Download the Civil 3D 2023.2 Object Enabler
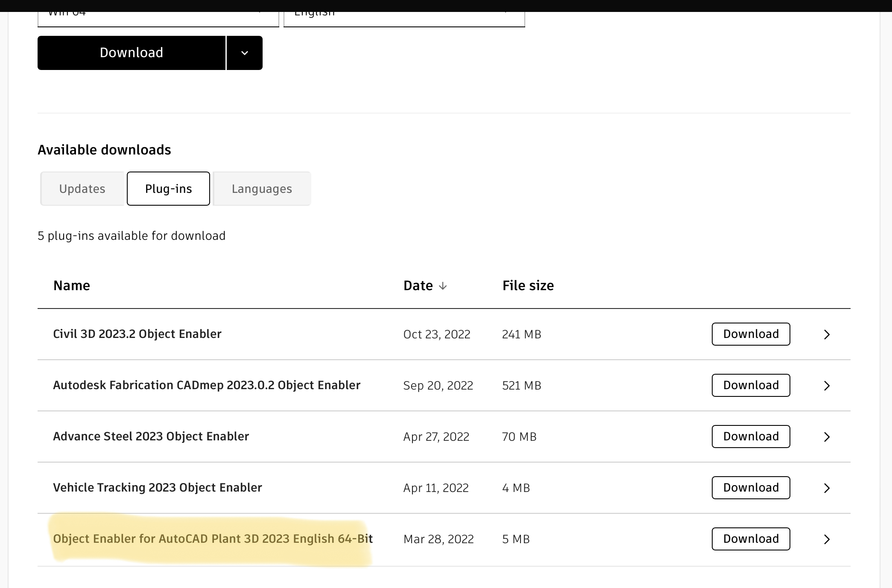892x588 pixels. tap(751, 334)
